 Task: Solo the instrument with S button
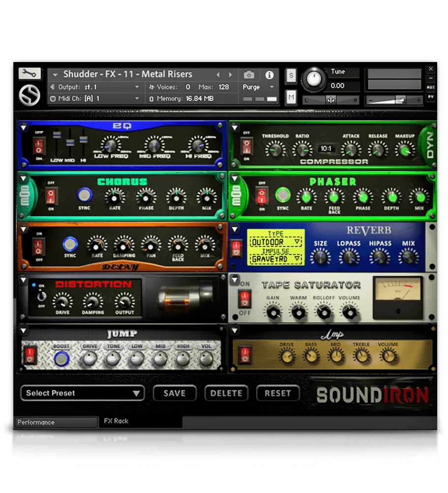(x=291, y=76)
